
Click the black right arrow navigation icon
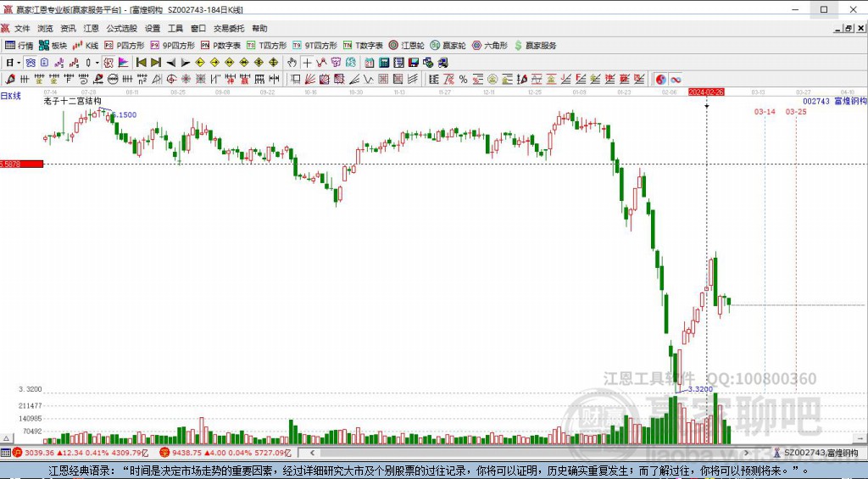pos(186,63)
